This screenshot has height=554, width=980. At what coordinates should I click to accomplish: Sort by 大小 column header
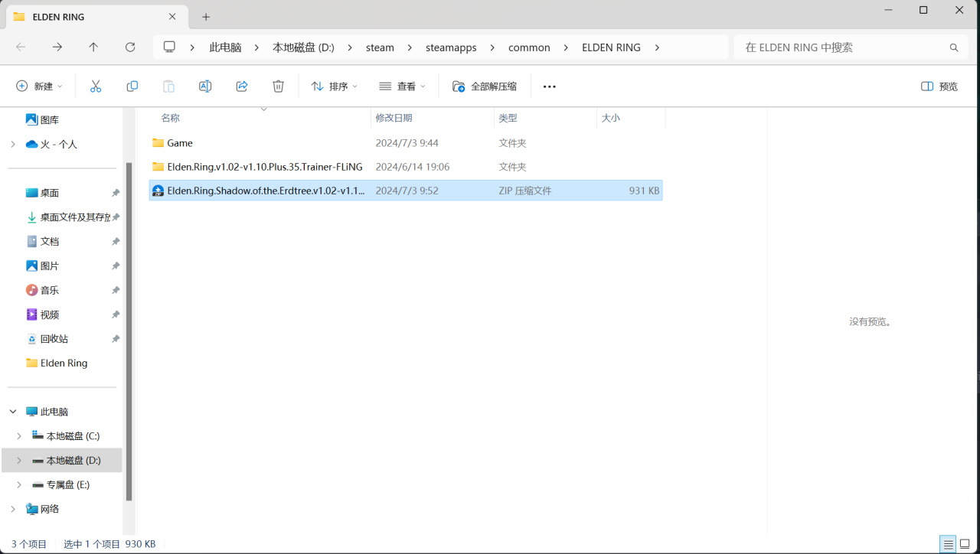tap(610, 118)
